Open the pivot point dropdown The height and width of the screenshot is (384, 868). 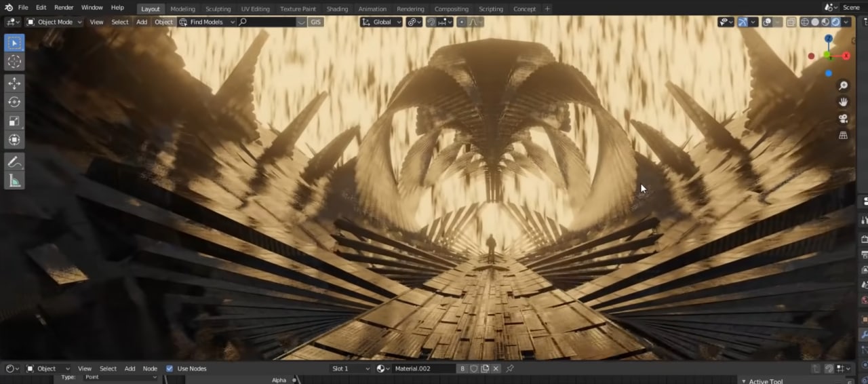pos(414,22)
